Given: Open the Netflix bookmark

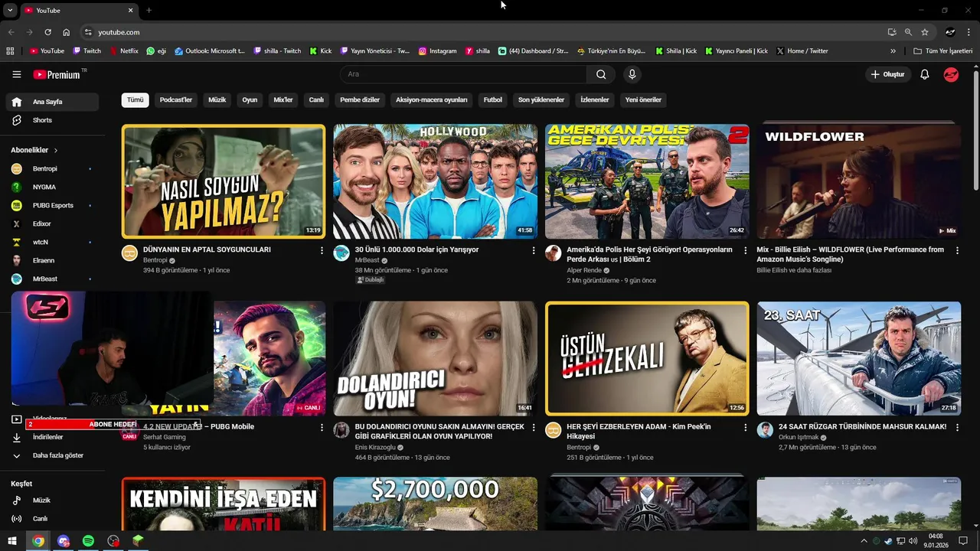Looking at the screenshot, I should coord(123,51).
